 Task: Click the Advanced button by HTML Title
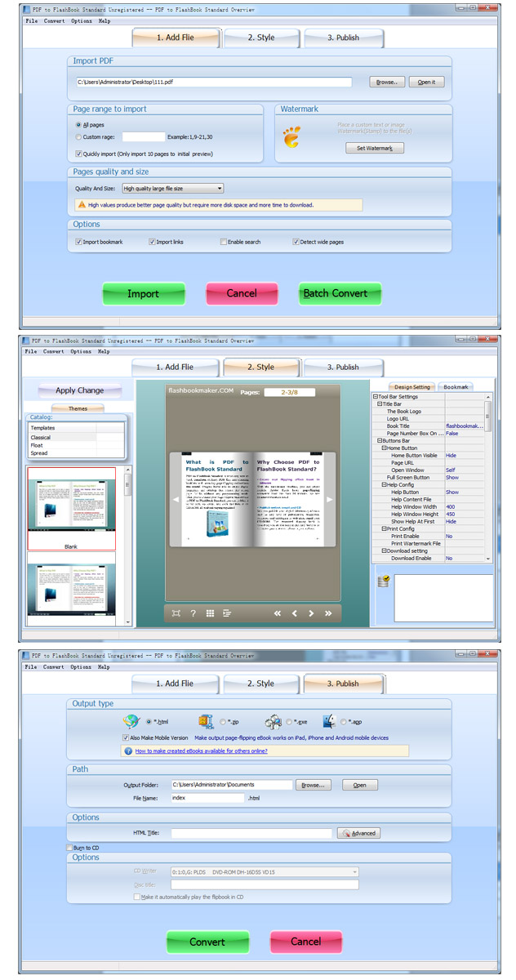(358, 833)
